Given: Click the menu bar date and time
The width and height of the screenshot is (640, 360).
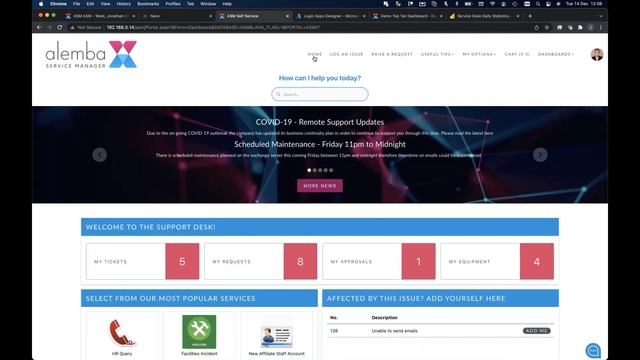Looking at the screenshot, I should click(x=584, y=4).
